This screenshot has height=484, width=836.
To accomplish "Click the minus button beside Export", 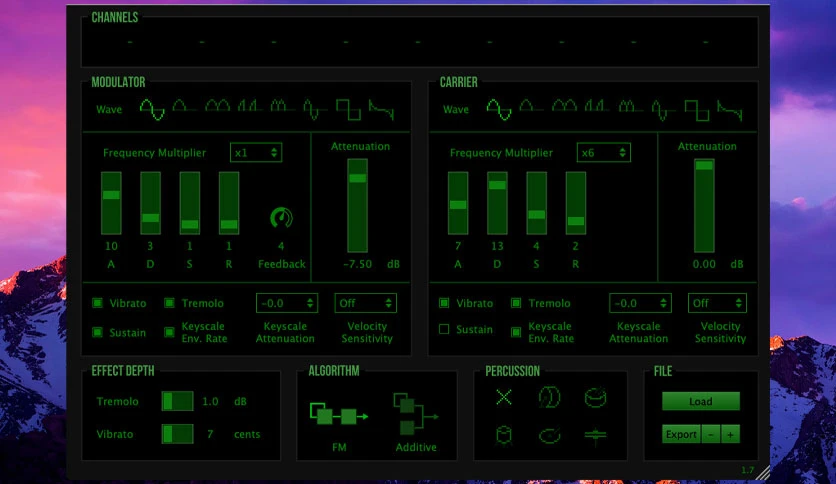I will point(711,434).
